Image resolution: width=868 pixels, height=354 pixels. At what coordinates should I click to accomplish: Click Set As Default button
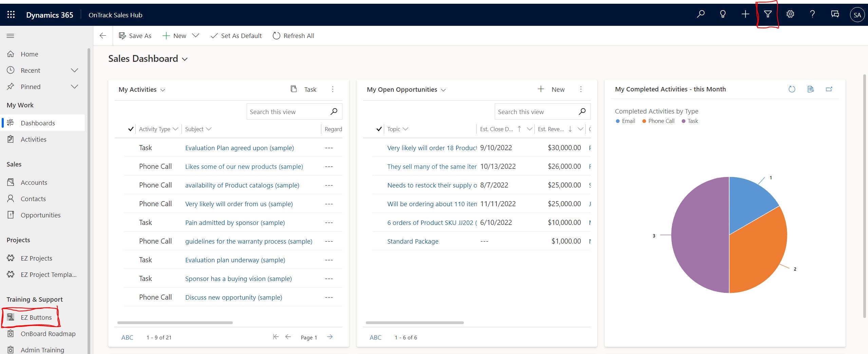(236, 36)
